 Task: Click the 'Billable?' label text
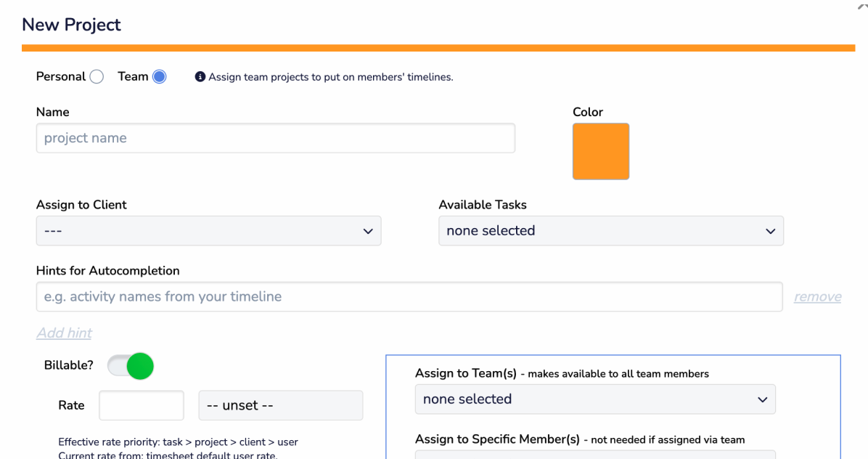[69, 365]
